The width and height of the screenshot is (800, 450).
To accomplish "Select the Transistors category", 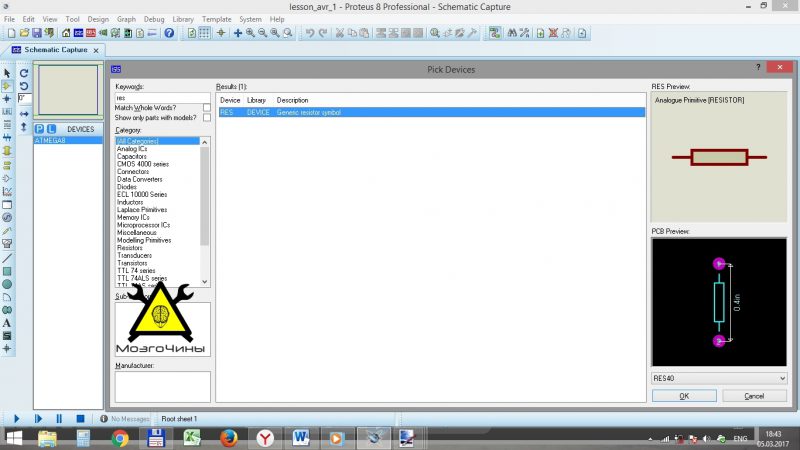I will pos(132,263).
